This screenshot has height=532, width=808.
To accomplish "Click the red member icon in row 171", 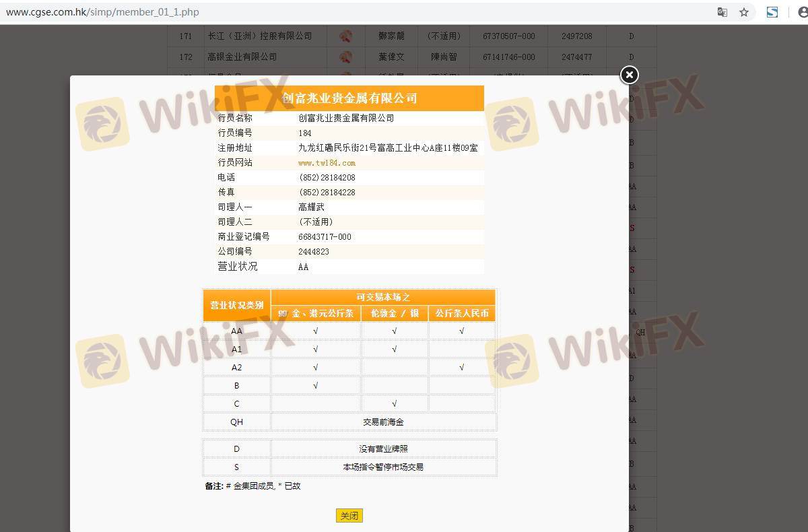I will pos(346,36).
